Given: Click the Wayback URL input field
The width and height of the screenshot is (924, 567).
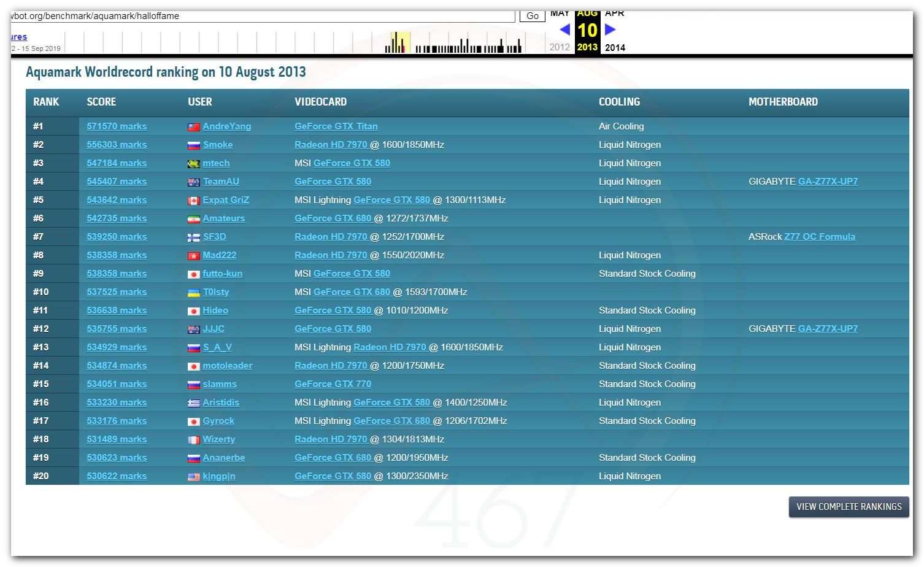Looking at the screenshot, I should coord(263,16).
